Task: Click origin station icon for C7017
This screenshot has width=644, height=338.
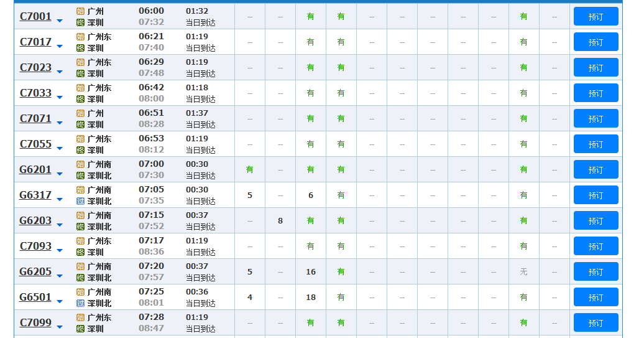Action: click(81, 37)
